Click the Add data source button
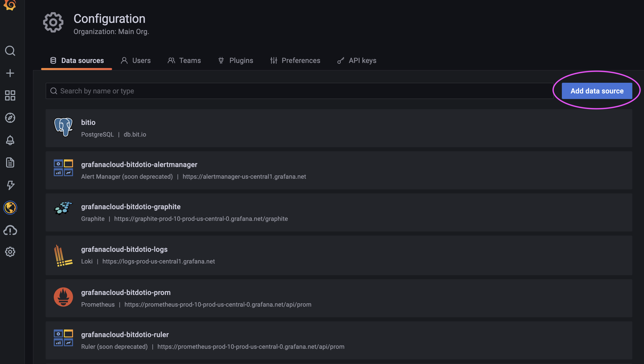The width and height of the screenshot is (644, 364). tap(597, 91)
